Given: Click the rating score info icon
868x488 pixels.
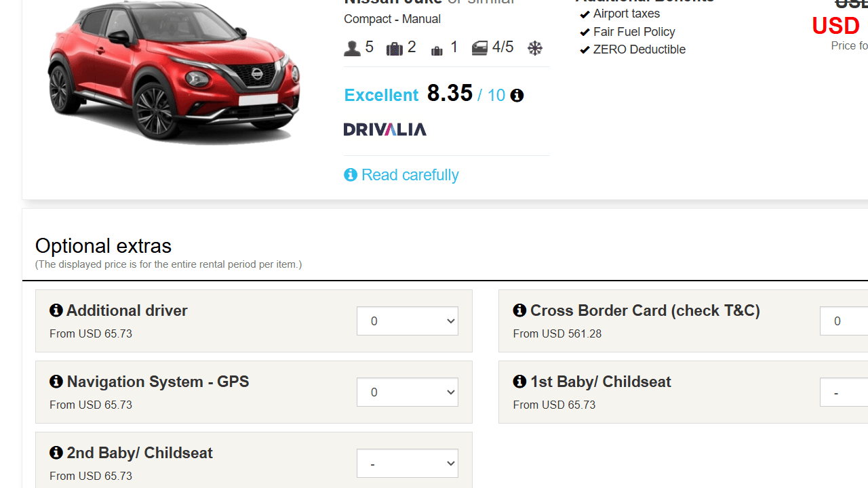Looking at the screenshot, I should pyautogui.click(x=517, y=96).
